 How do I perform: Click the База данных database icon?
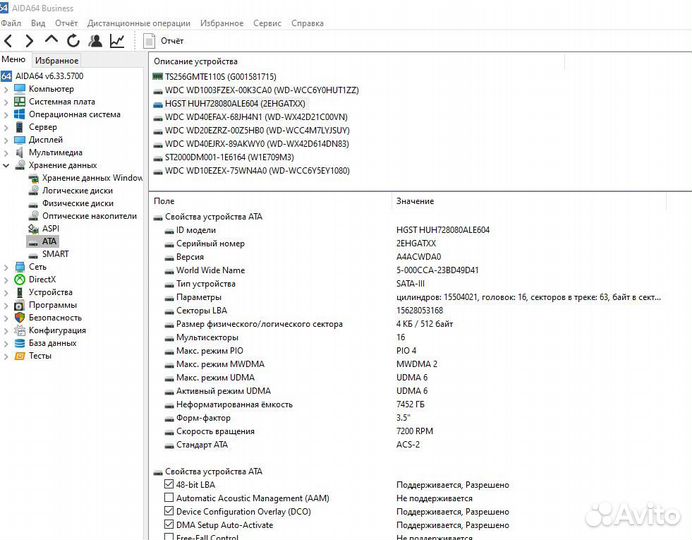20,343
